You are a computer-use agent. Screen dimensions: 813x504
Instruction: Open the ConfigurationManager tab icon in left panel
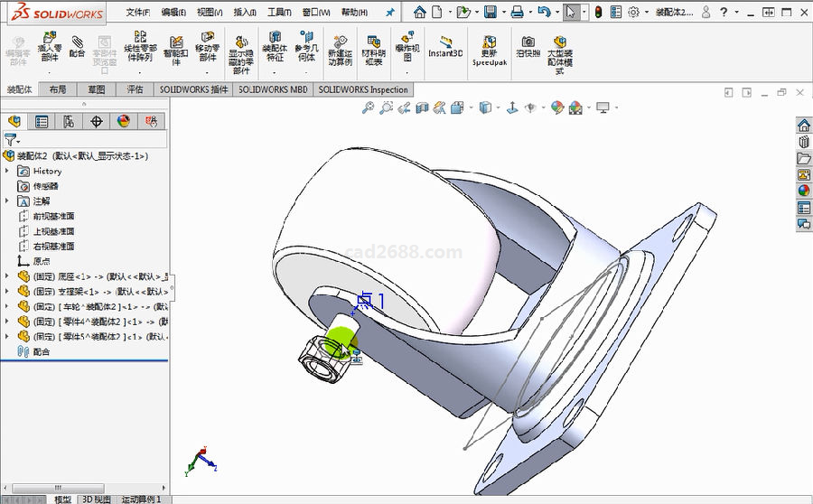pyautogui.click(x=69, y=122)
